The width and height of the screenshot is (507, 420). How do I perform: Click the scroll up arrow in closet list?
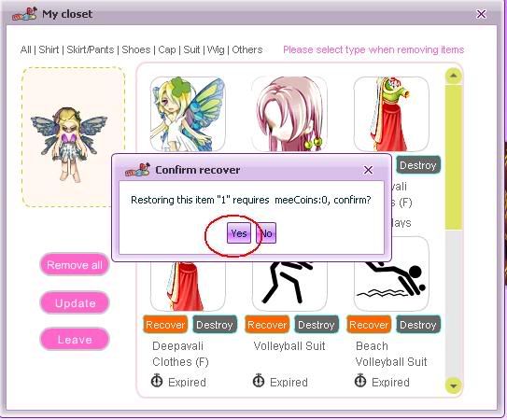point(454,76)
